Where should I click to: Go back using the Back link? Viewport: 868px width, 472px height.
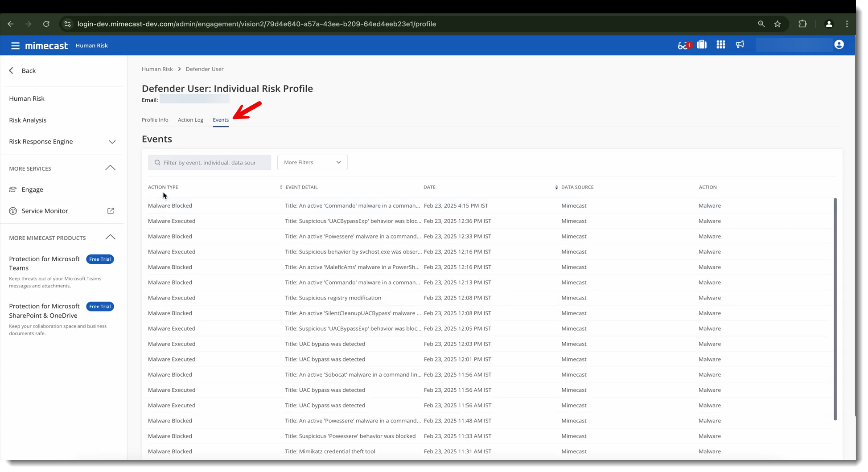[x=23, y=70]
